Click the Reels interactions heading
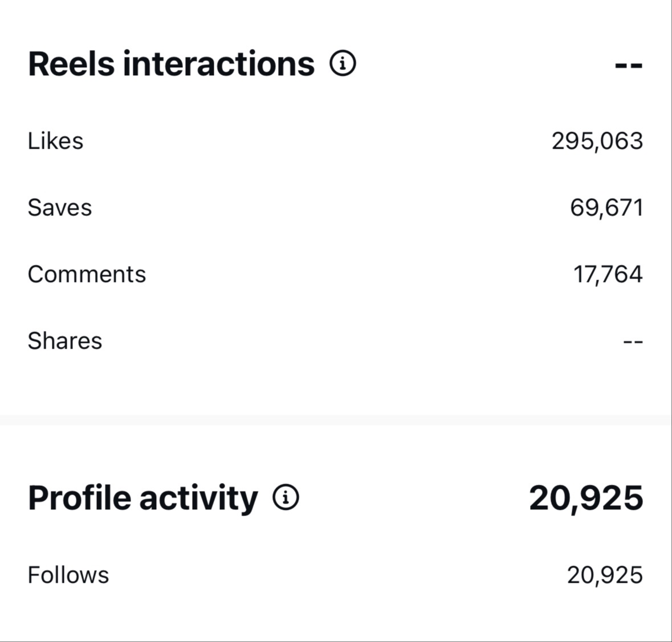Viewport: 672px width, 642px height. click(171, 63)
